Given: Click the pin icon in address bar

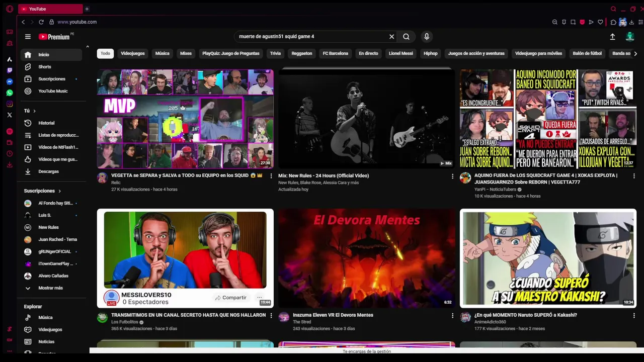Looking at the screenshot, I should click(564, 22).
